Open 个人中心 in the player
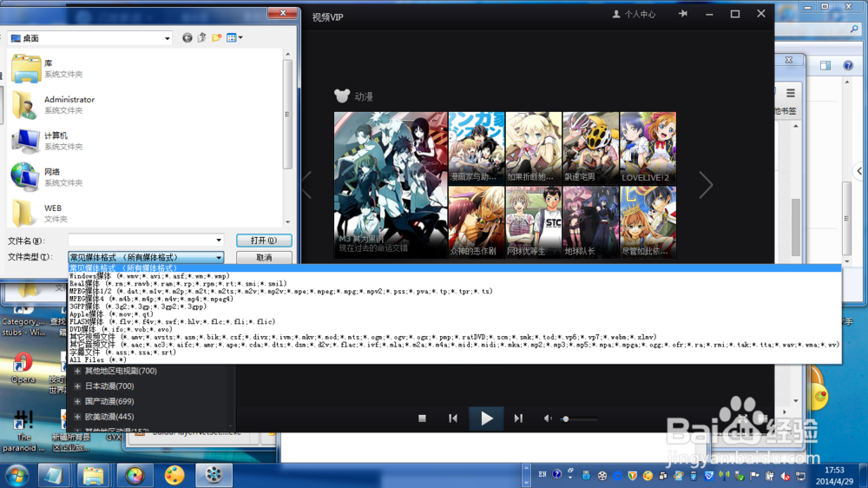 [x=634, y=15]
